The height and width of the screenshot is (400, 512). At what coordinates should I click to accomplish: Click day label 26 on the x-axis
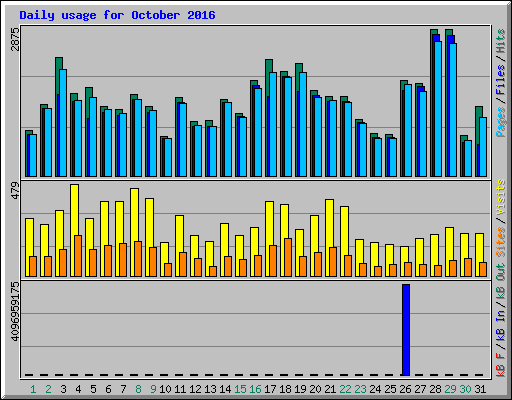[x=405, y=389]
